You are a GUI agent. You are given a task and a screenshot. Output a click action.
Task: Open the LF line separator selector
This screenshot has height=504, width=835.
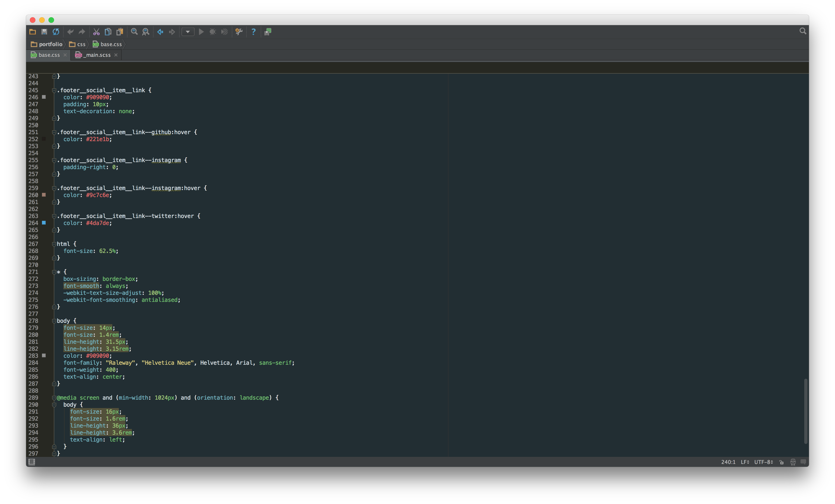[x=745, y=462]
